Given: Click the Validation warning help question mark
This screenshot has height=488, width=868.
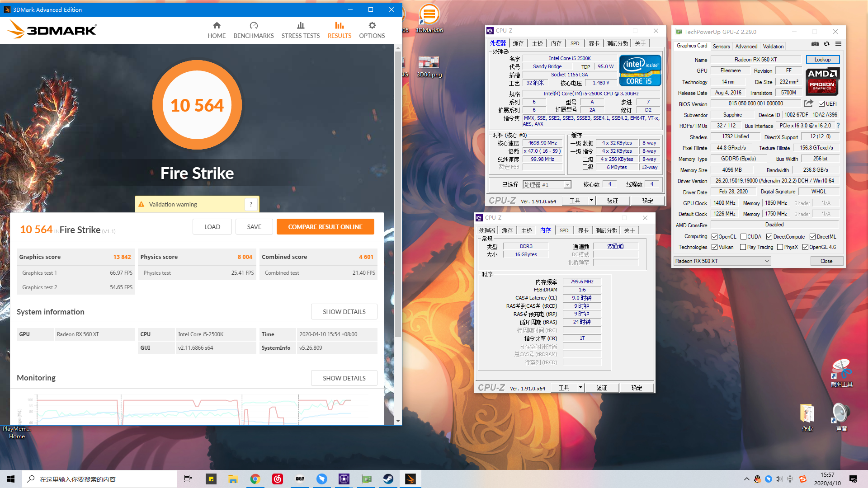Looking at the screenshot, I should coord(251,204).
